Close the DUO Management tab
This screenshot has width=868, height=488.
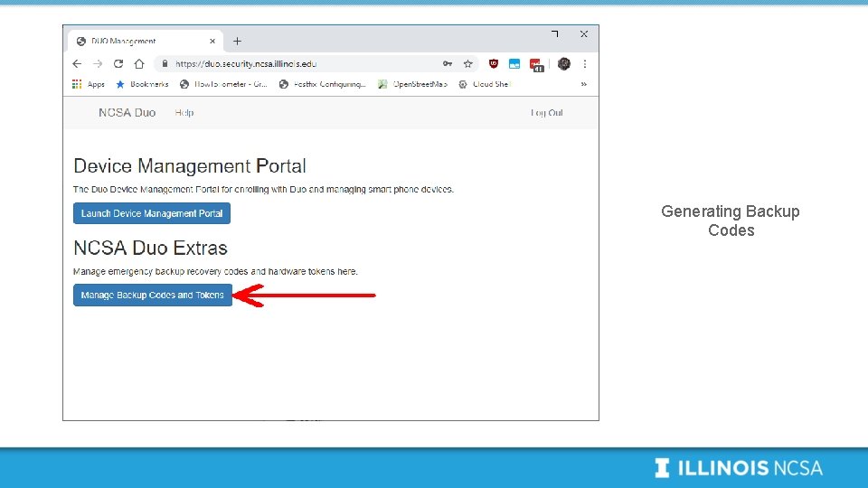(212, 41)
